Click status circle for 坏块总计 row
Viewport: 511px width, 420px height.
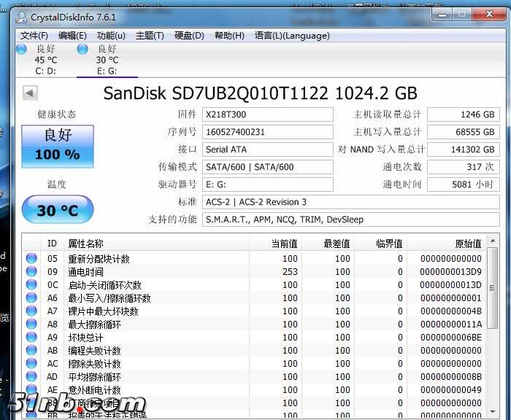31,338
